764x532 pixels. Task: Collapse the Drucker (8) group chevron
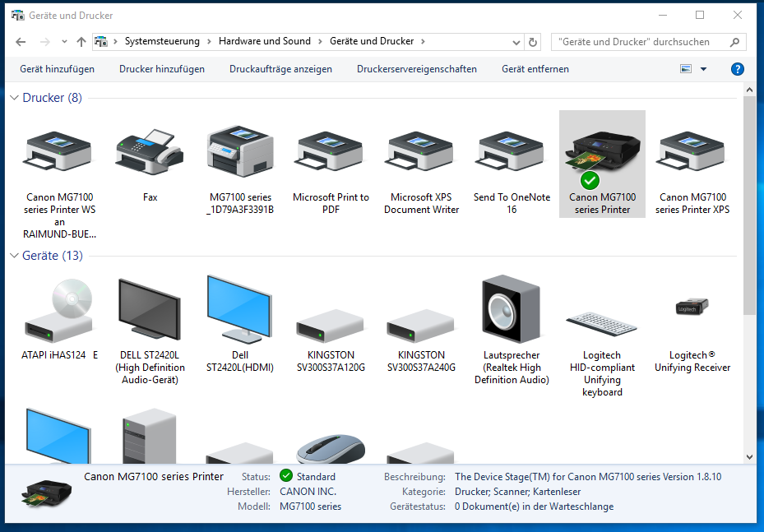tap(14, 97)
